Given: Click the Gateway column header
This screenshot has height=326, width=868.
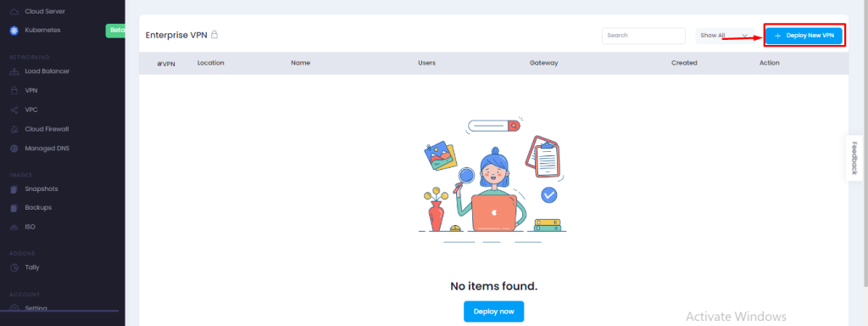Looking at the screenshot, I should (x=543, y=63).
